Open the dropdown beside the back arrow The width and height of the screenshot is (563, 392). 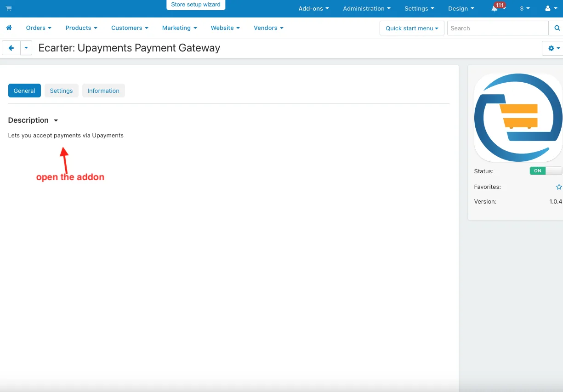tap(26, 48)
